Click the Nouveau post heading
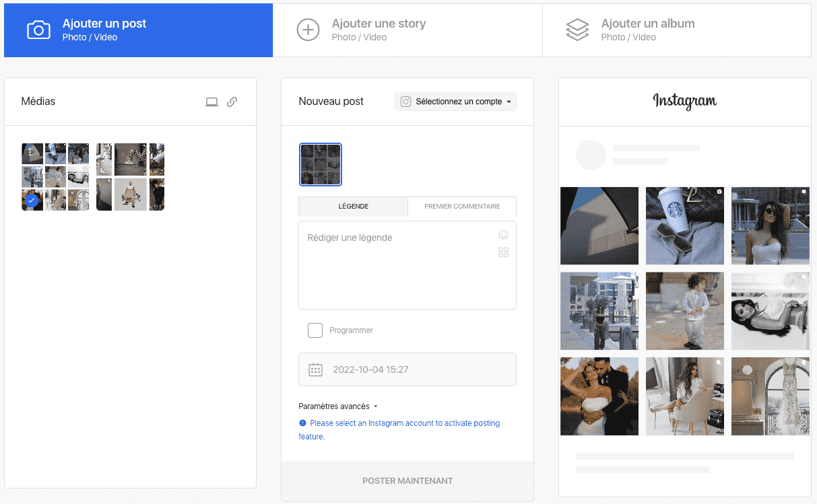 tap(331, 102)
